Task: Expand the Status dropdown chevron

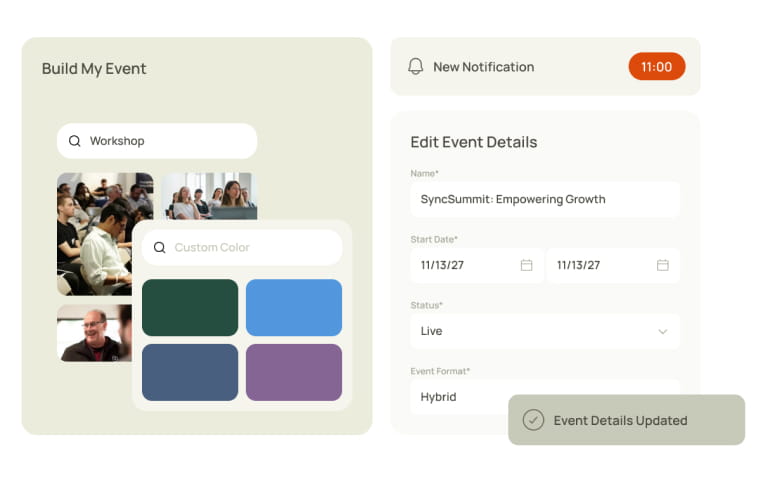Action: click(x=663, y=332)
